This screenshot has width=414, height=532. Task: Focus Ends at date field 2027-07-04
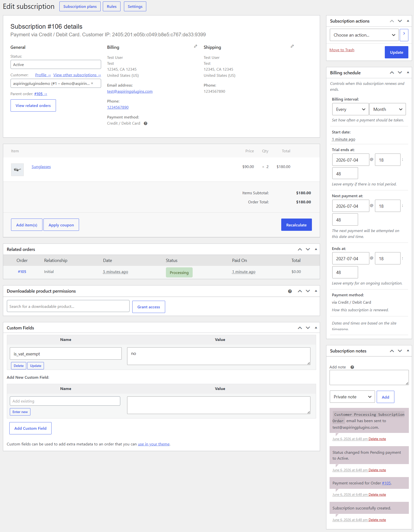coord(351,259)
